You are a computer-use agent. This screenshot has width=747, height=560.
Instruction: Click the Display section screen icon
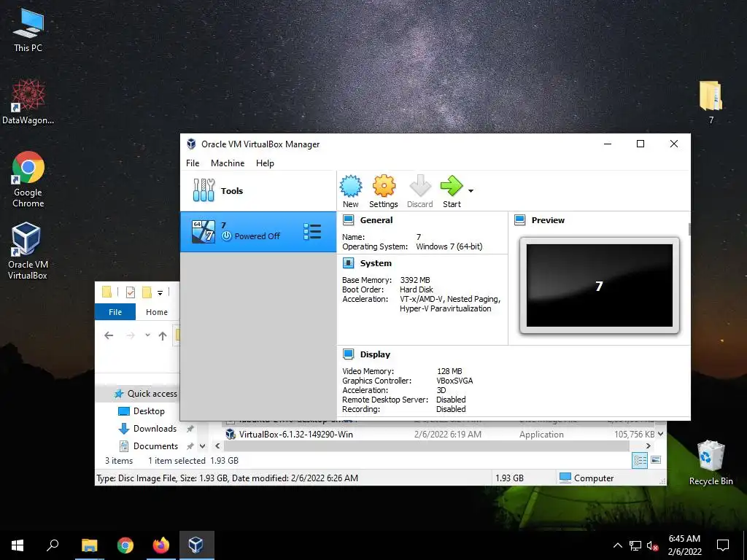348,354
